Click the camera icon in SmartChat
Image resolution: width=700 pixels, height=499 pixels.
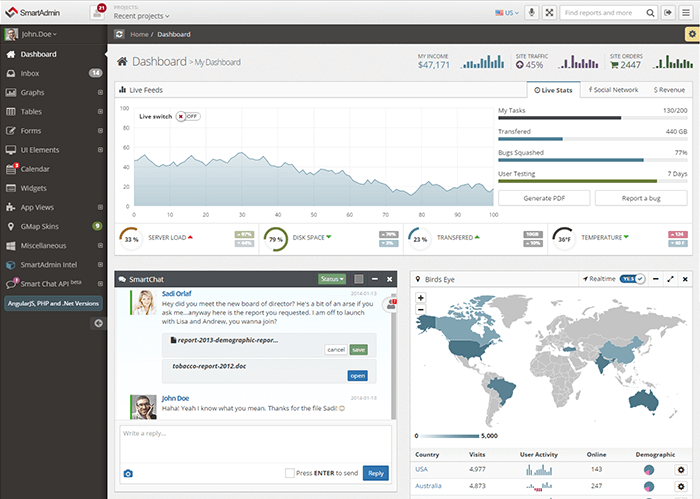click(127, 473)
